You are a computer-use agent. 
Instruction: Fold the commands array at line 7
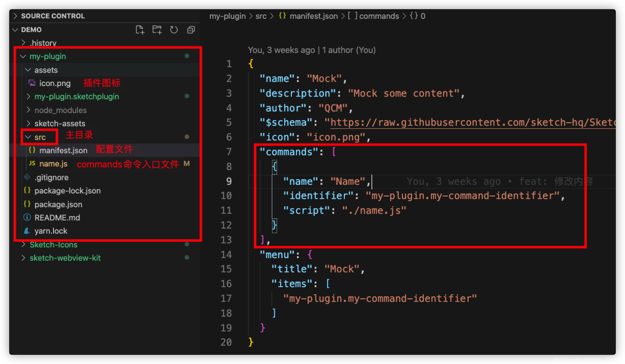pos(242,152)
